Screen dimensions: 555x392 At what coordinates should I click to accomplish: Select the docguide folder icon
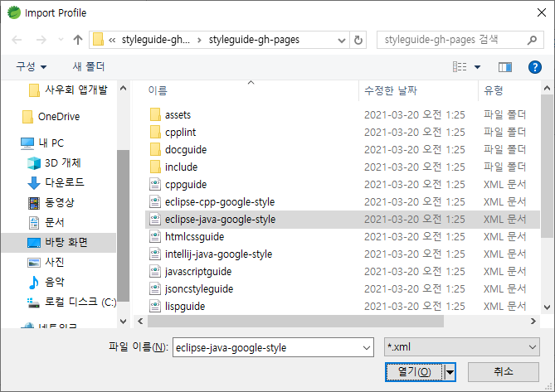coord(155,149)
